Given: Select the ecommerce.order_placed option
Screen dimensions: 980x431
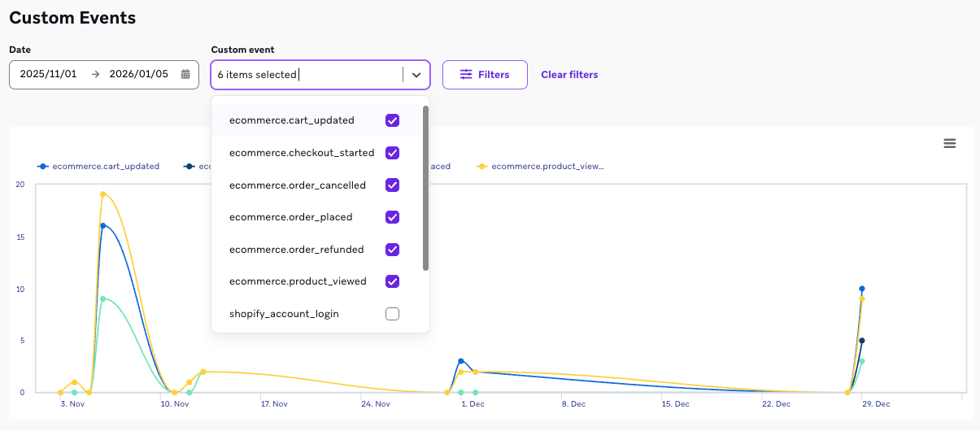Looking at the screenshot, I should pyautogui.click(x=290, y=217).
